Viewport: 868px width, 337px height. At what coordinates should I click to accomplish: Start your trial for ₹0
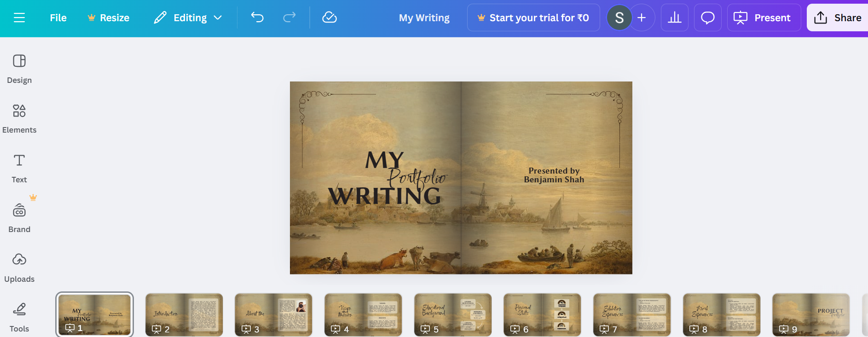coord(533,17)
